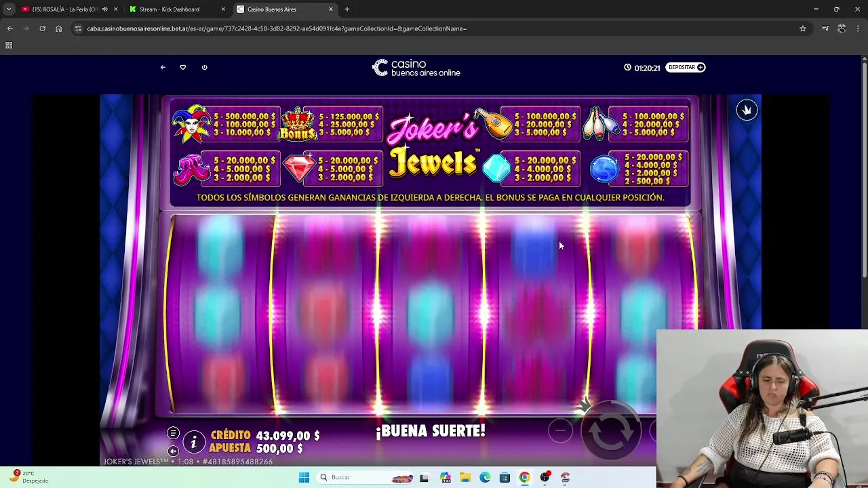The height and width of the screenshot is (488, 868).
Task: Mute the game sound with speaker icon
Action: coord(173,451)
